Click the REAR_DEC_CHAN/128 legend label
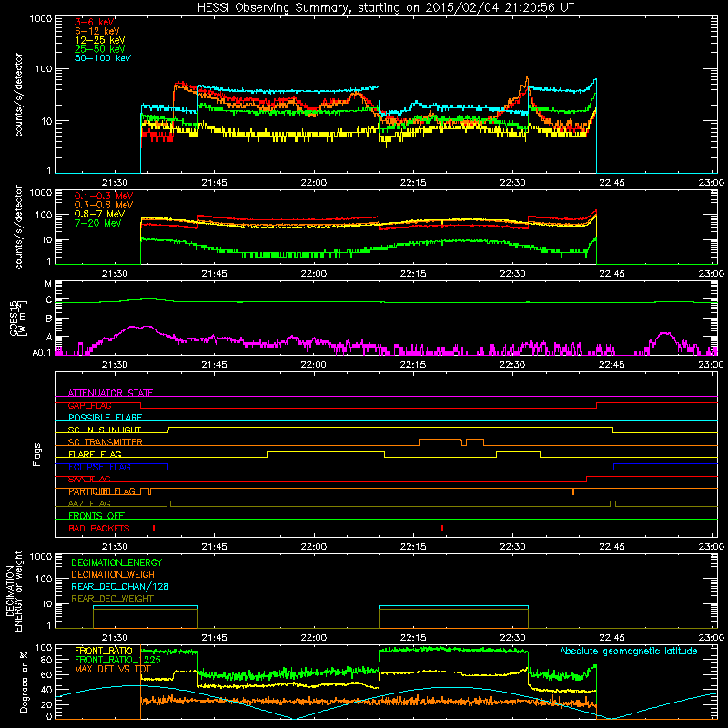Screen dimensions: 728x728 click(x=120, y=586)
